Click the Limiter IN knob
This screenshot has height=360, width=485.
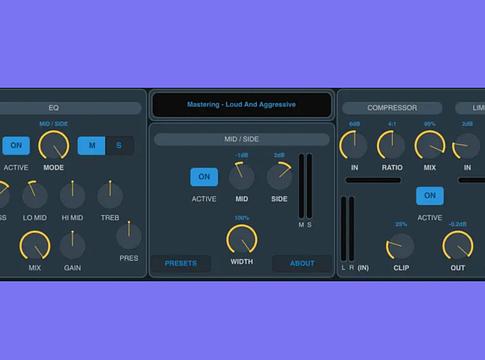(x=467, y=146)
